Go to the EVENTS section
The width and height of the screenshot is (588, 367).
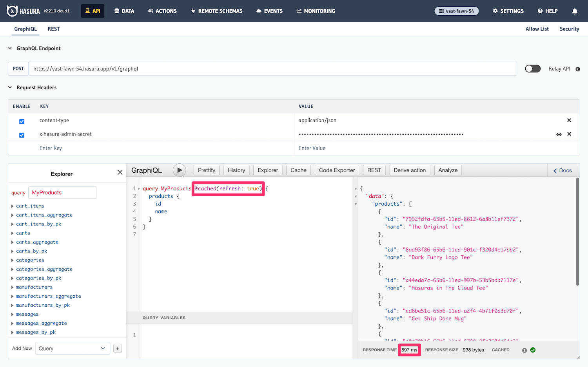point(269,11)
